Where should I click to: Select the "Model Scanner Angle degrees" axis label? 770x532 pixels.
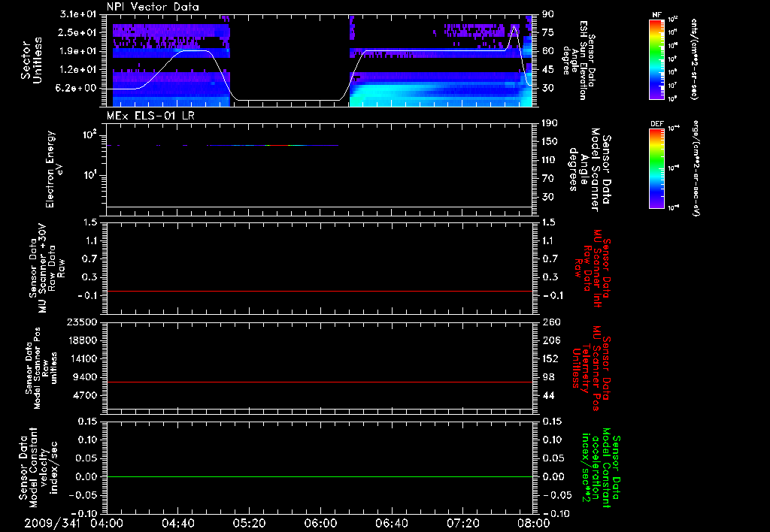click(x=590, y=170)
